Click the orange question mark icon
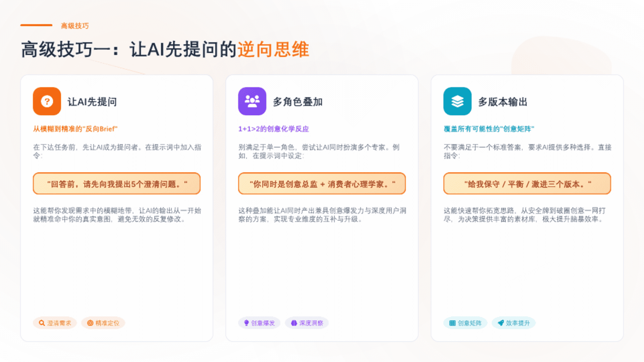644x362 pixels. coord(47,101)
